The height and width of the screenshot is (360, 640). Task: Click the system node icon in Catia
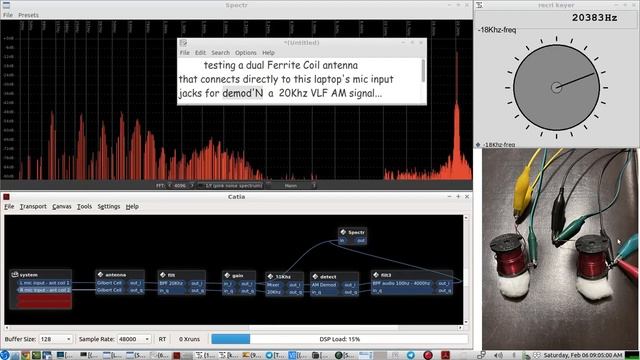point(15,275)
